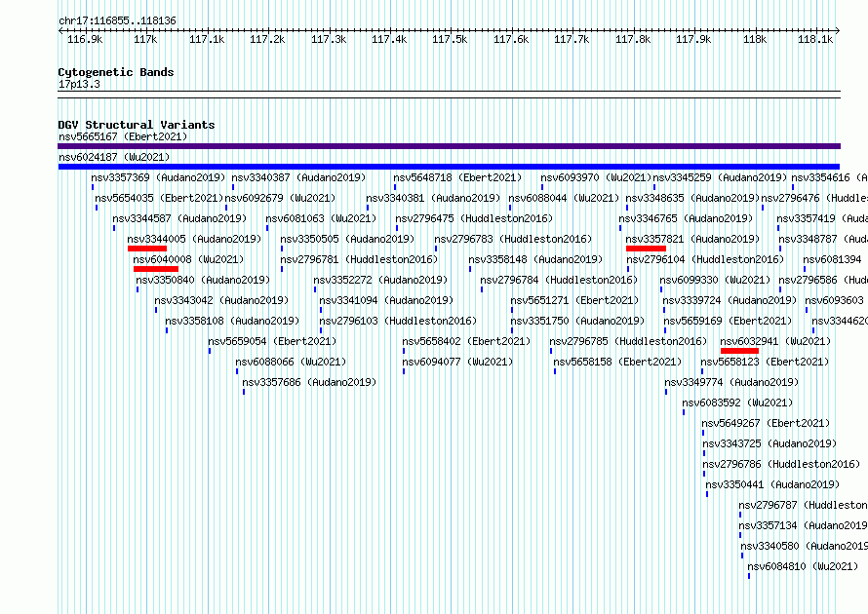868x614 pixels.
Task: Open nsv5649267 (Ebert2021) variant
Action: pyautogui.click(x=767, y=423)
